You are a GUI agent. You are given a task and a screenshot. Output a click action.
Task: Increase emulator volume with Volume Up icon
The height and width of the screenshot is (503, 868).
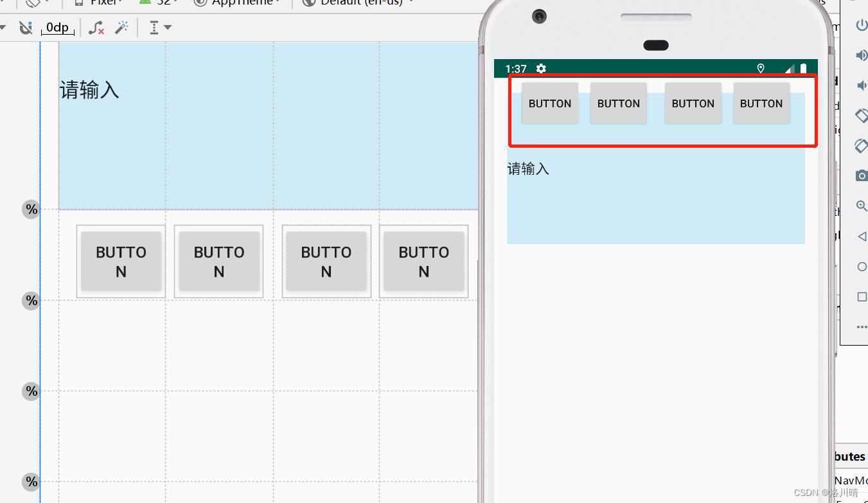[x=862, y=55]
